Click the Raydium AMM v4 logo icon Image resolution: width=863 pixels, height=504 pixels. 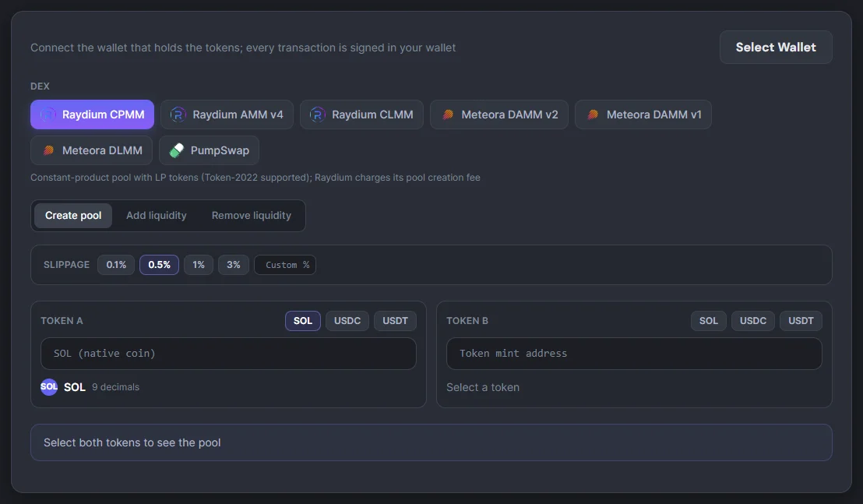click(x=178, y=115)
